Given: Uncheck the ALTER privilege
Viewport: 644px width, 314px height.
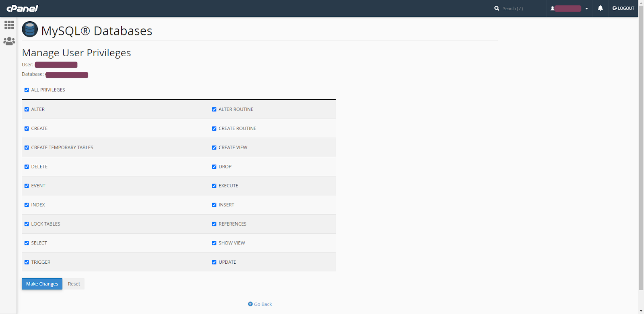Looking at the screenshot, I should (27, 109).
